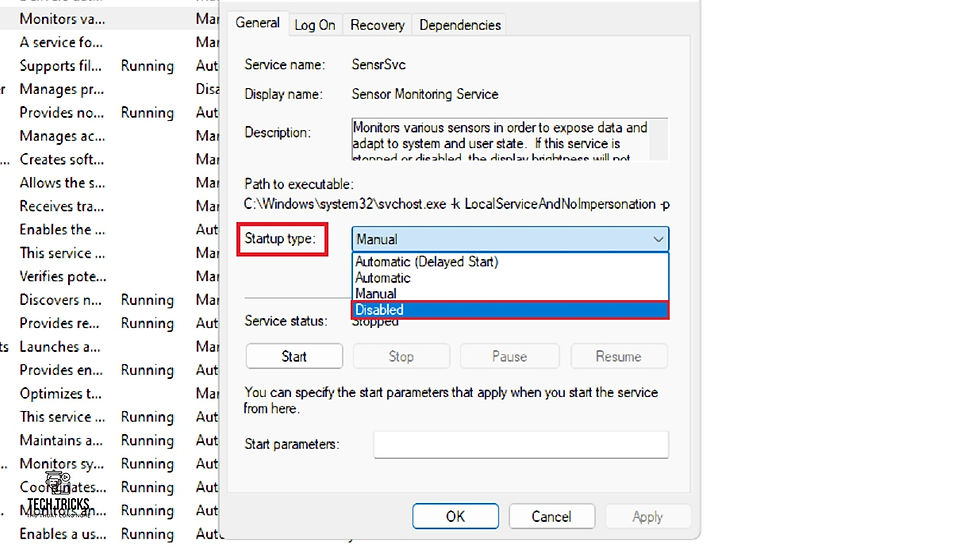Image resolution: width=980 pixels, height=551 pixels.
Task: Click the Pause service button
Action: 509,357
